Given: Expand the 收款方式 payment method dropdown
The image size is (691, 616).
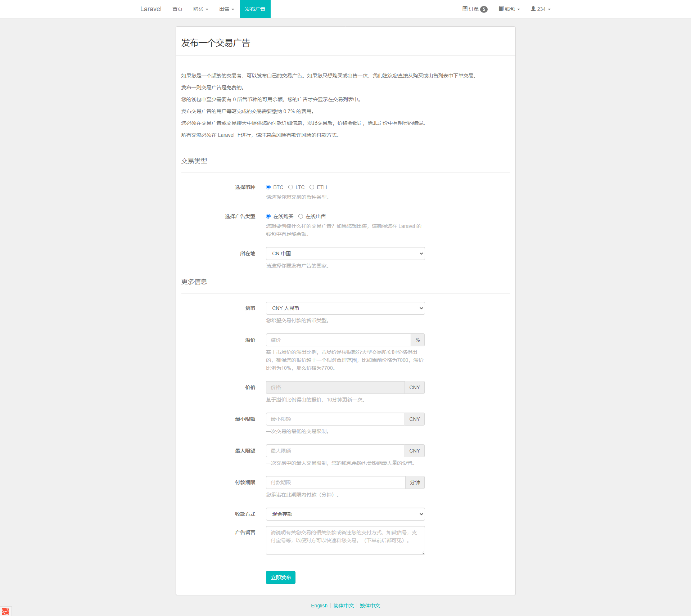Looking at the screenshot, I should pyautogui.click(x=345, y=514).
